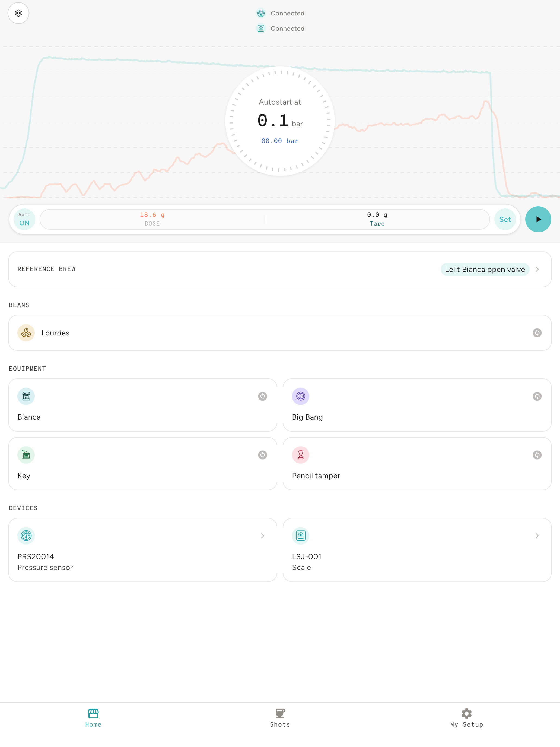Click the Bianca equipment label

29,417
